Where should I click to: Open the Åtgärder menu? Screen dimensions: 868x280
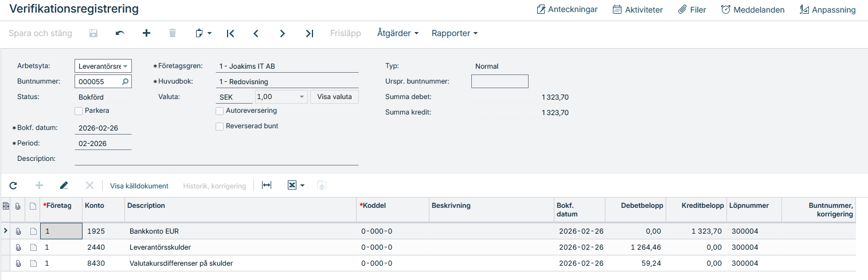[397, 33]
